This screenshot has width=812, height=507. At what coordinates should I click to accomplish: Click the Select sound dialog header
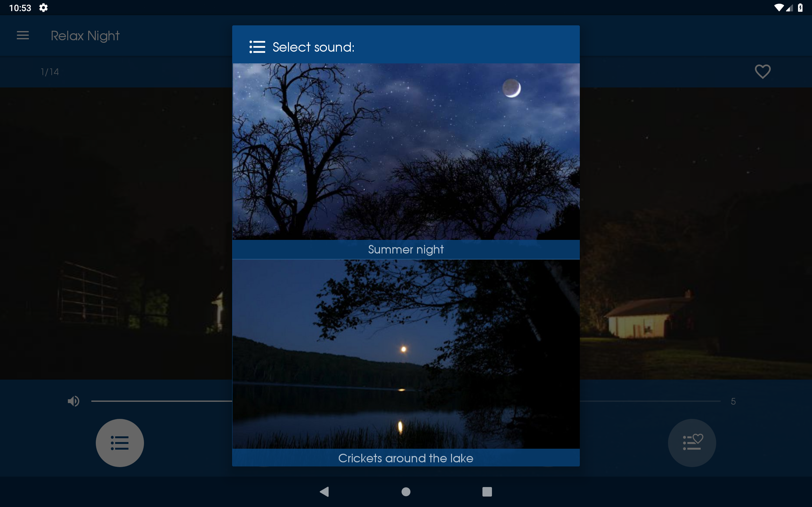click(x=406, y=45)
